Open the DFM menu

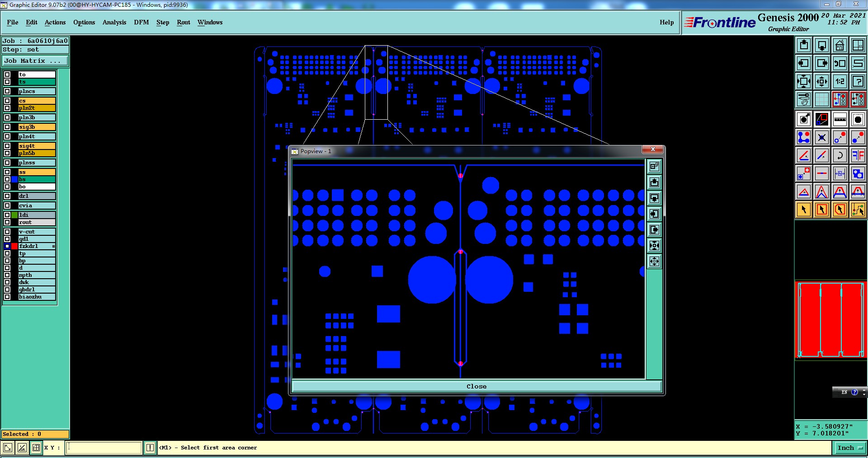[142, 22]
